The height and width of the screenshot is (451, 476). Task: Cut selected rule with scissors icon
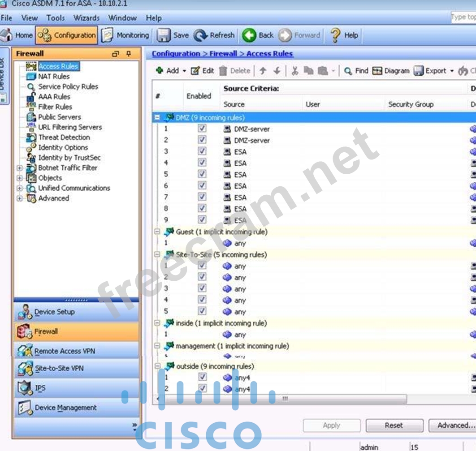[294, 71]
